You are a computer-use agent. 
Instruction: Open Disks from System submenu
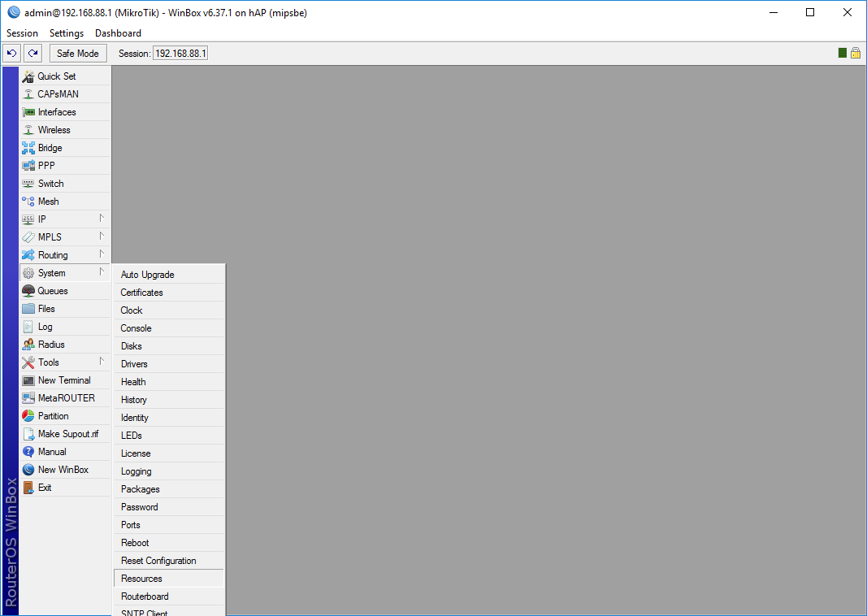tap(169, 346)
